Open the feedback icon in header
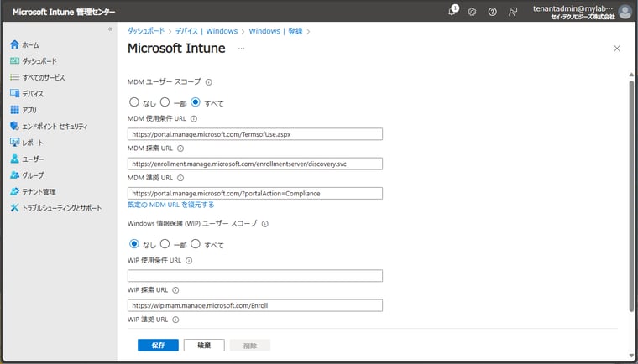 click(x=513, y=12)
